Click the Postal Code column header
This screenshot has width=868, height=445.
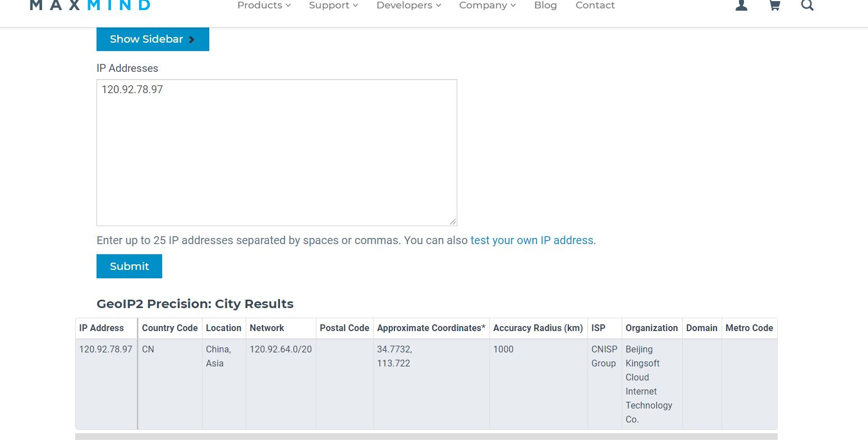click(345, 328)
